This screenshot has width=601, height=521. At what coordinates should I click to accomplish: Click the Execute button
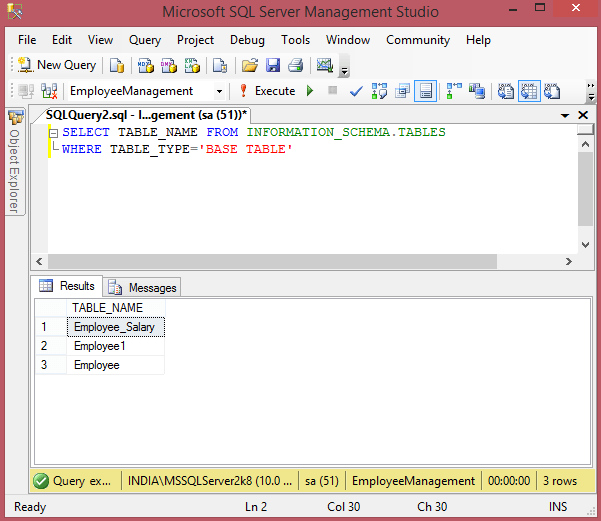267,91
